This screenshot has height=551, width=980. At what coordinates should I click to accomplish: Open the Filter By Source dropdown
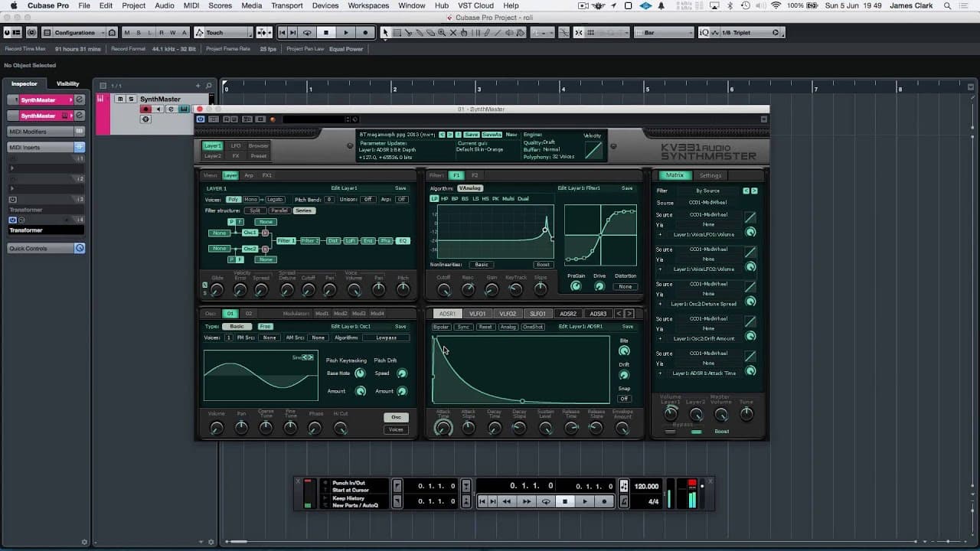click(x=707, y=191)
